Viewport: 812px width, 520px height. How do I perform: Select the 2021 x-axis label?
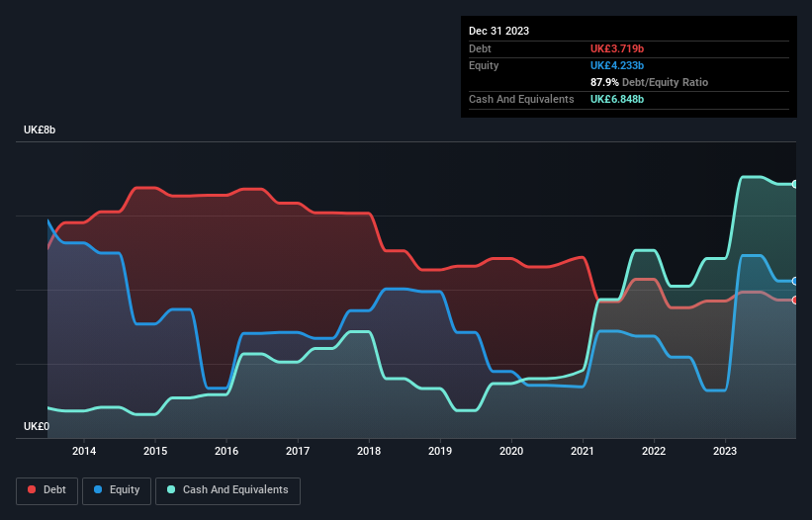pyautogui.click(x=583, y=451)
